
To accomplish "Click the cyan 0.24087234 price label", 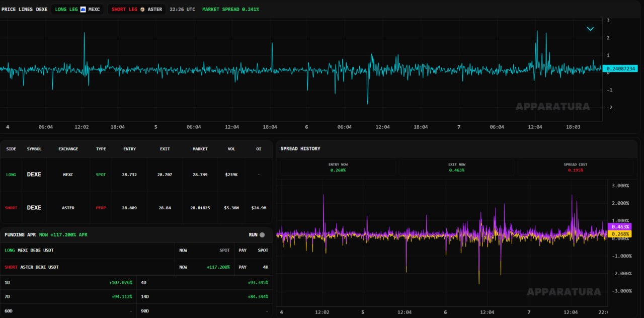I will [620, 68].
